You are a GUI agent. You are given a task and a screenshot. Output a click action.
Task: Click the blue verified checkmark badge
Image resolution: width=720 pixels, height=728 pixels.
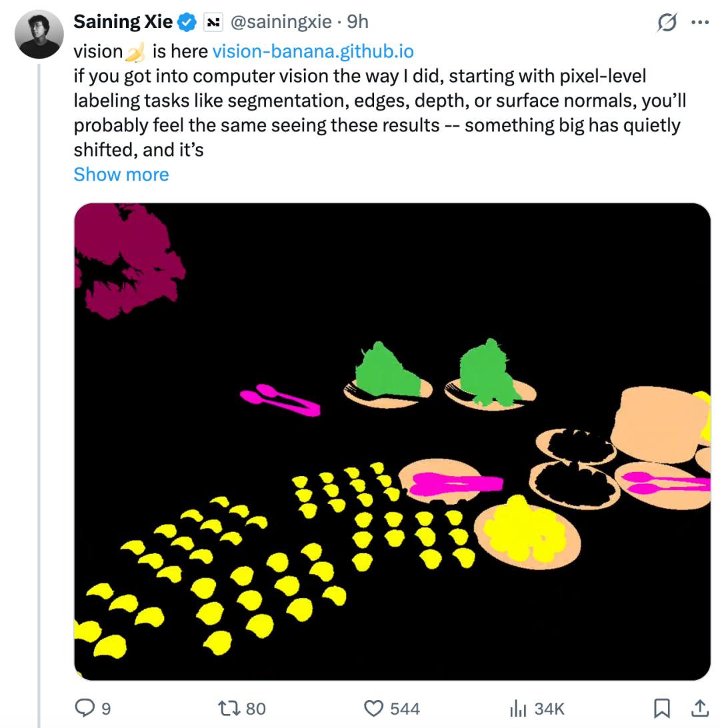(187, 22)
